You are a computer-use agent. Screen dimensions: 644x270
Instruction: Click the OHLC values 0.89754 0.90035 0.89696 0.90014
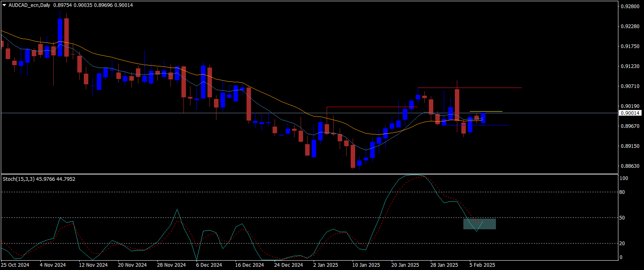[x=93, y=5]
